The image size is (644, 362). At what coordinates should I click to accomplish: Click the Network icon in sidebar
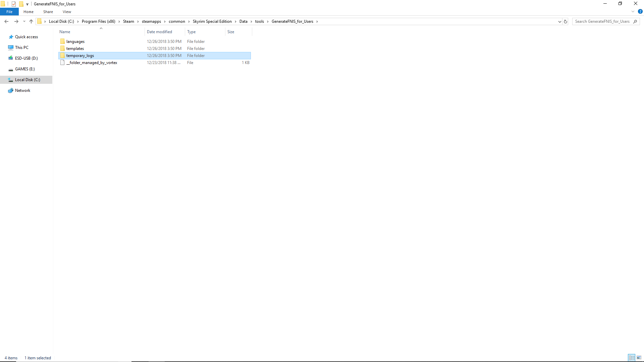pos(11,90)
